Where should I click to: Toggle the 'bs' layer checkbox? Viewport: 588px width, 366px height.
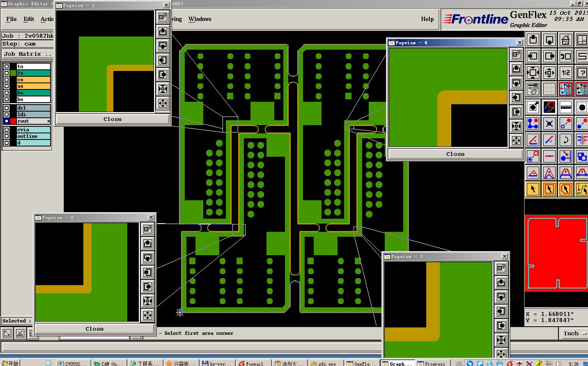tap(7, 92)
